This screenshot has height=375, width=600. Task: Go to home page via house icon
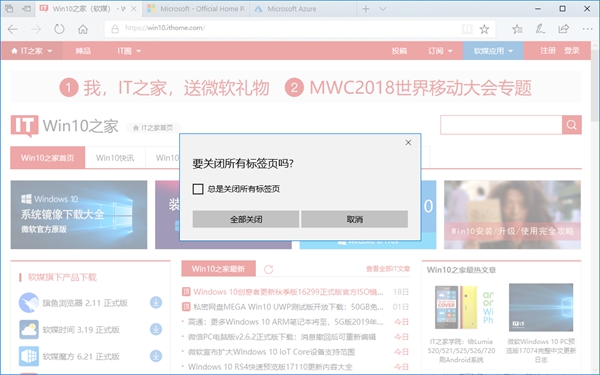[83, 29]
